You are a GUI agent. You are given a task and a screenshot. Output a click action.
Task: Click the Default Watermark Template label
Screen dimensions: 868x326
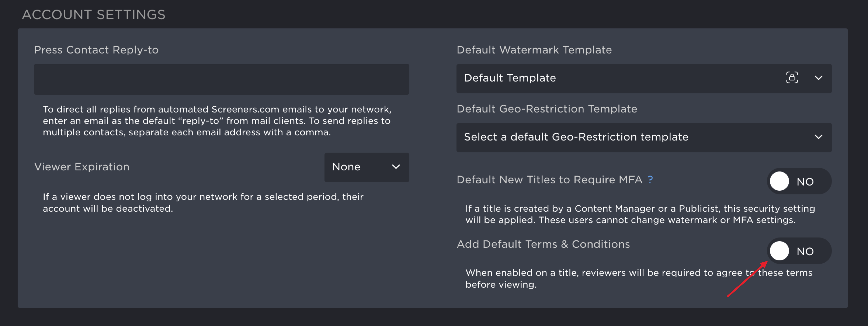pos(534,50)
